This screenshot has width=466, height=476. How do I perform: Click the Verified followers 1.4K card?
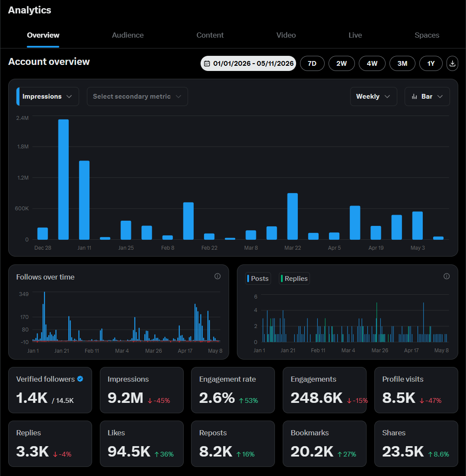50,390
